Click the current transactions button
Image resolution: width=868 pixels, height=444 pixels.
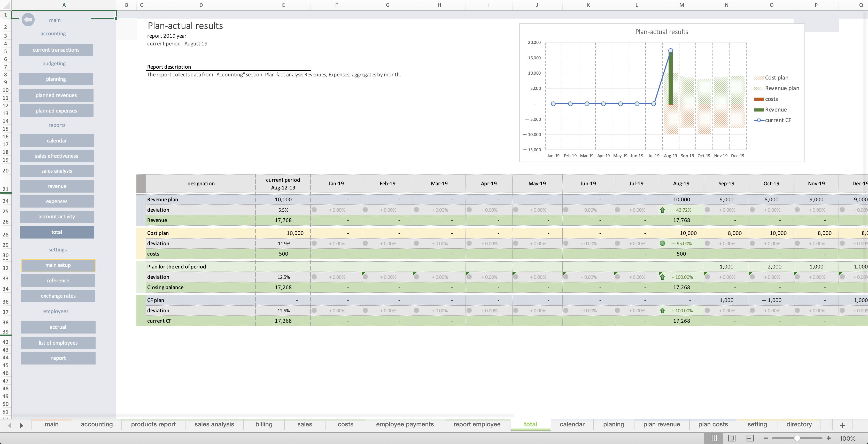point(56,50)
